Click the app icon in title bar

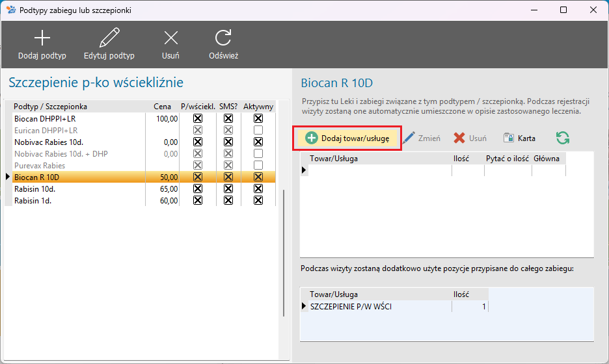point(11,10)
